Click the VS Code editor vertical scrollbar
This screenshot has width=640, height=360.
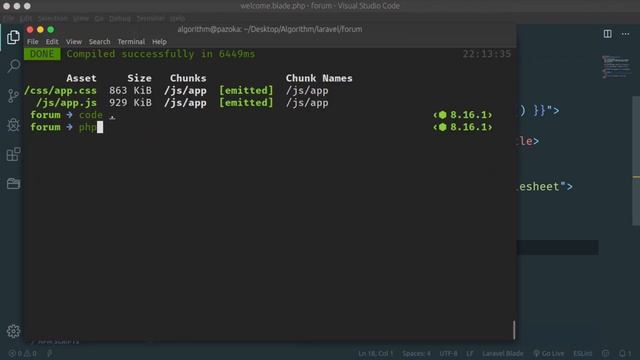[636, 161]
